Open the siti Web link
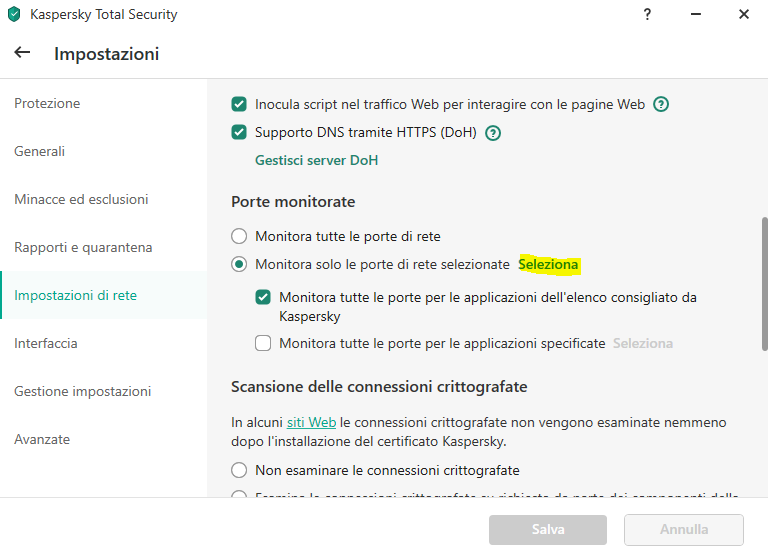Viewport: 768px width, 558px height. pyautogui.click(x=311, y=423)
